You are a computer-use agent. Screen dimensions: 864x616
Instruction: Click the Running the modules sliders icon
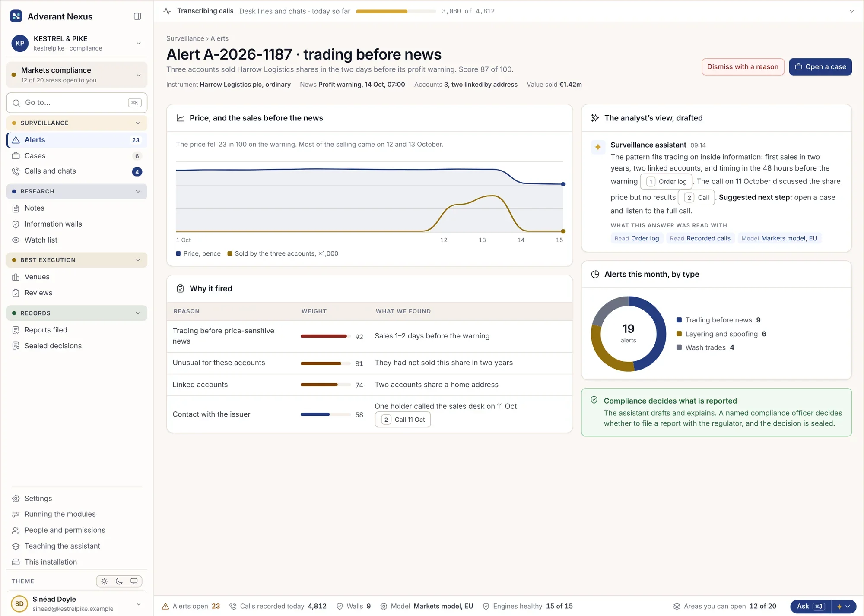click(x=16, y=515)
